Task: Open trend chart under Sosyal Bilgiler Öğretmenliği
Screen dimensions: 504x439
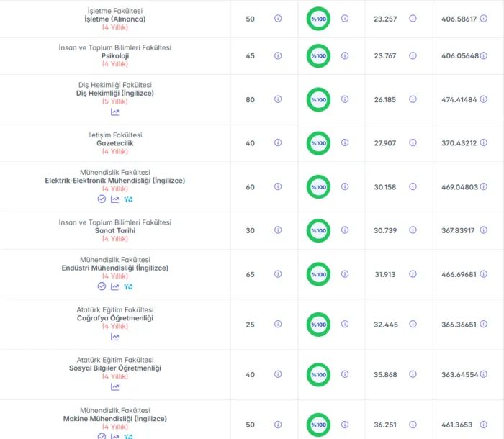Action: pos(114,386)
